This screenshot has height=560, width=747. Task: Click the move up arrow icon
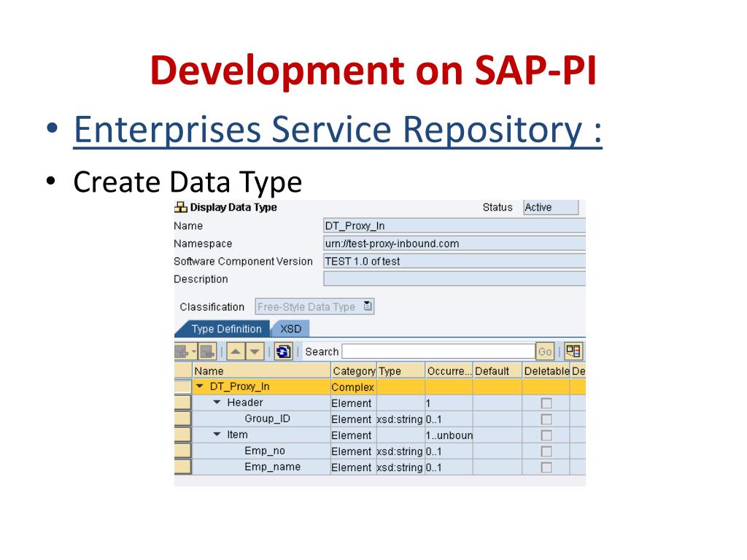click(x=235, y=352)
